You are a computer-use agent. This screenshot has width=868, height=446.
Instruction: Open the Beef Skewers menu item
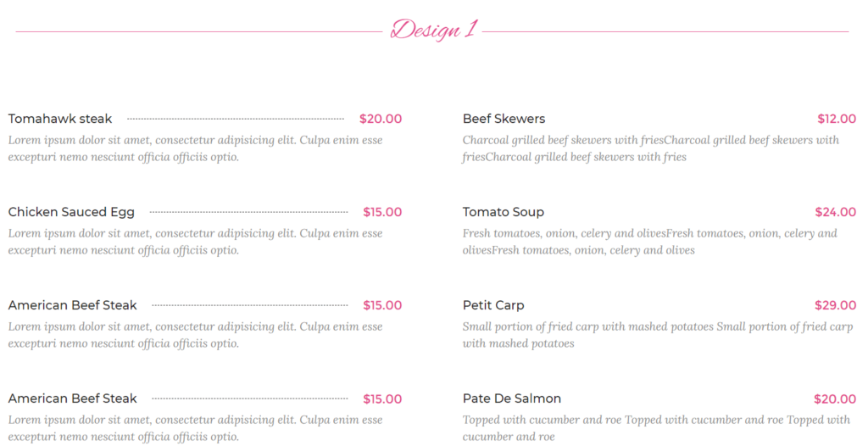[504, 119]
